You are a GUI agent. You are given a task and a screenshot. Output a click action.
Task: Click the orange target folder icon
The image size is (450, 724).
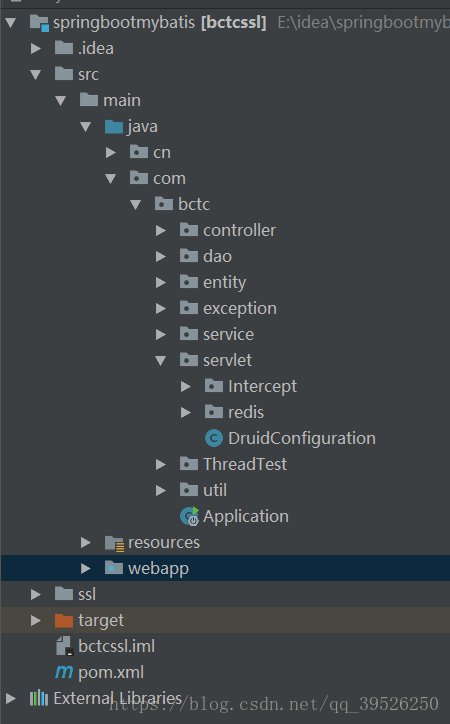[64, 620]
